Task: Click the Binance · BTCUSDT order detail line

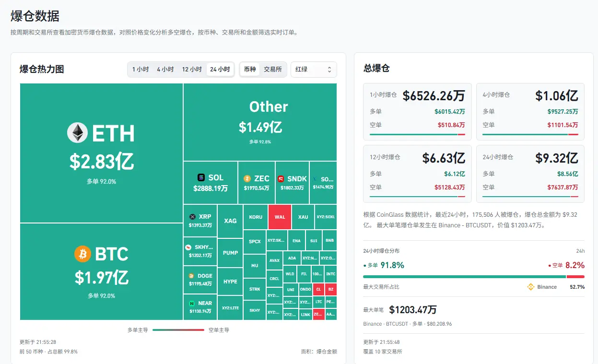Action: (x=408, y=324)
